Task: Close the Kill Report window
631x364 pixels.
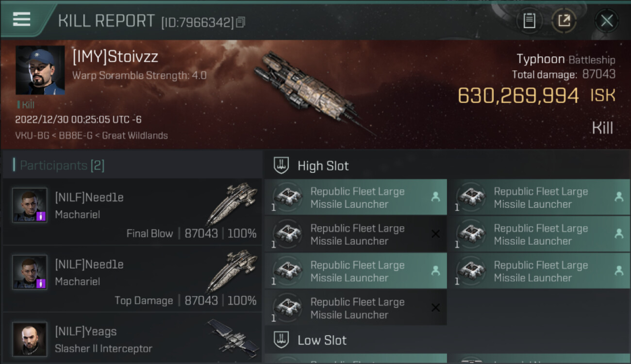Action: coord(606,20)
